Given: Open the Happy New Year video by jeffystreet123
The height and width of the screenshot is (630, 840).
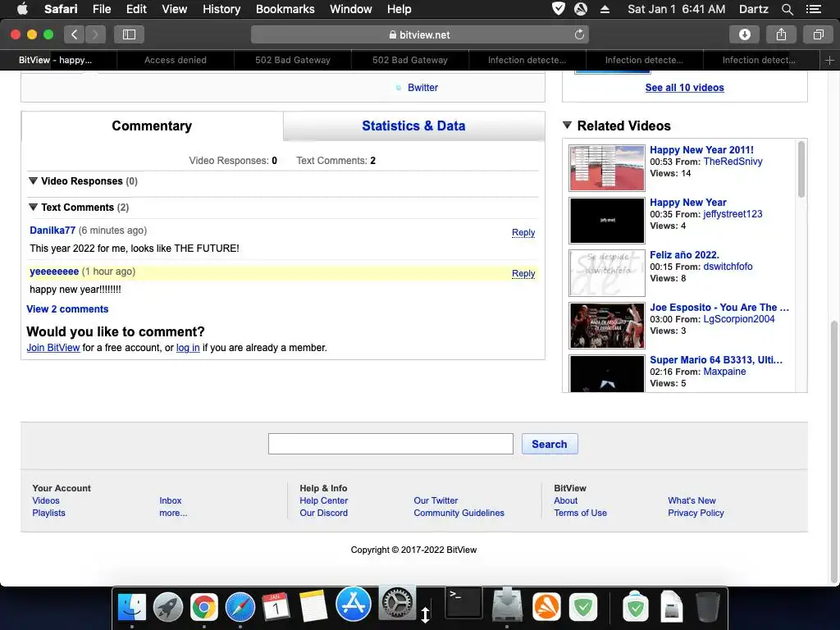Looking at the screenshot, I should click(688, 203).
